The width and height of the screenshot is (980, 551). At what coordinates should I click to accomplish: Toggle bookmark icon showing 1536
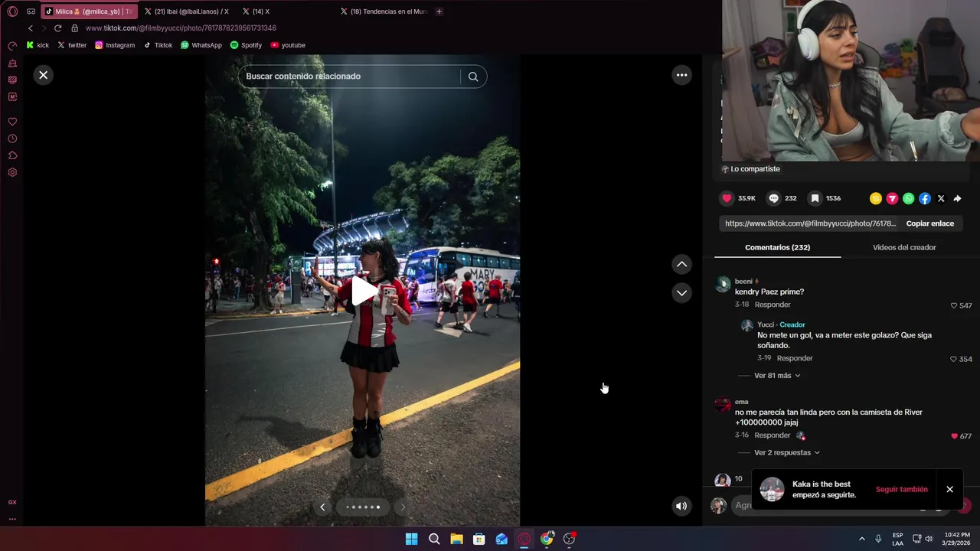815,198
